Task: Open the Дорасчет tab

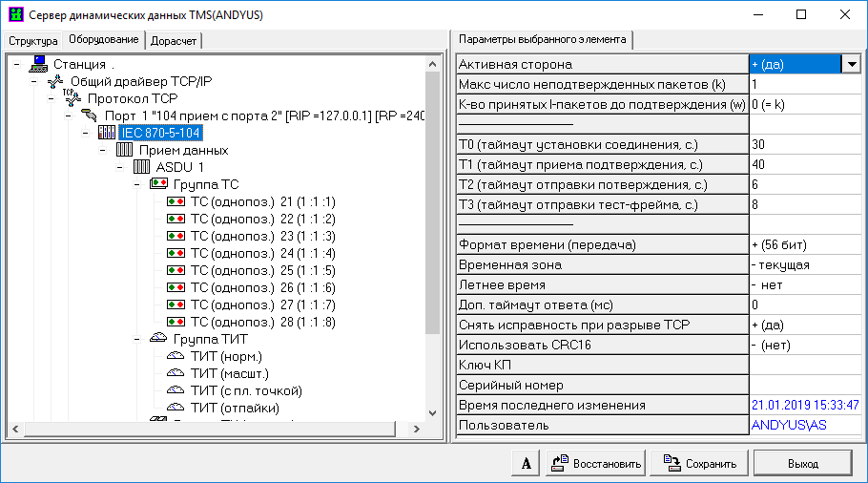Action: [x=173, y=40]
